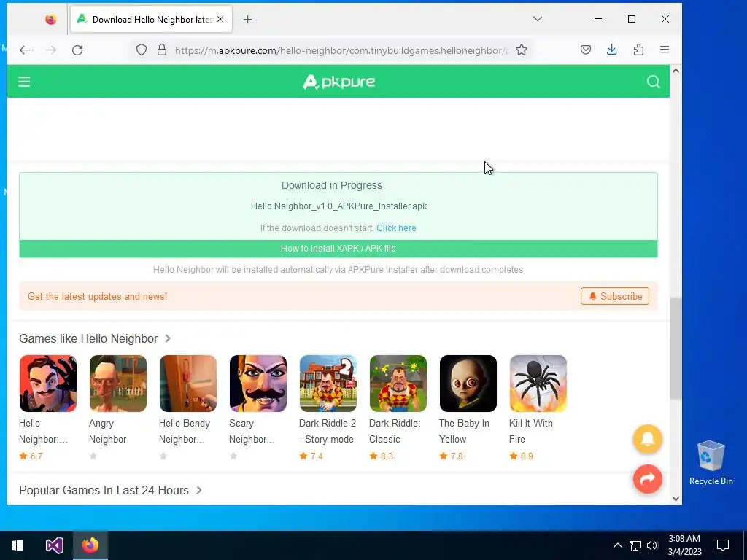Open the Windows notification center
Viewport: 747px width, 560px height.
(x=723, y=545)
